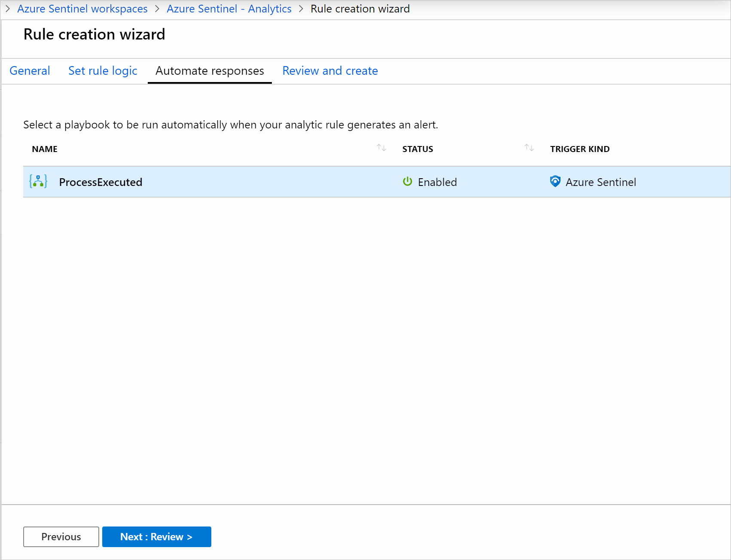This screenshot has height=560, width=731.
Task: Click the green Enabled power icon
Action: [408, 181]
